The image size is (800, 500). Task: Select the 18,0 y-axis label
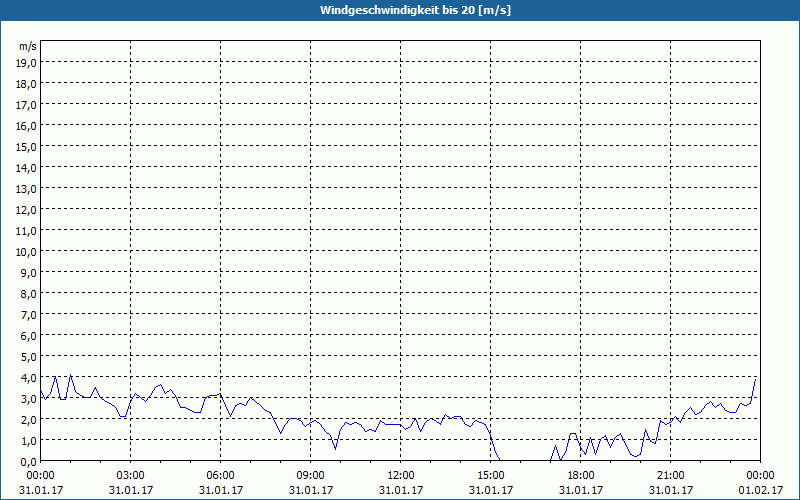26,83
